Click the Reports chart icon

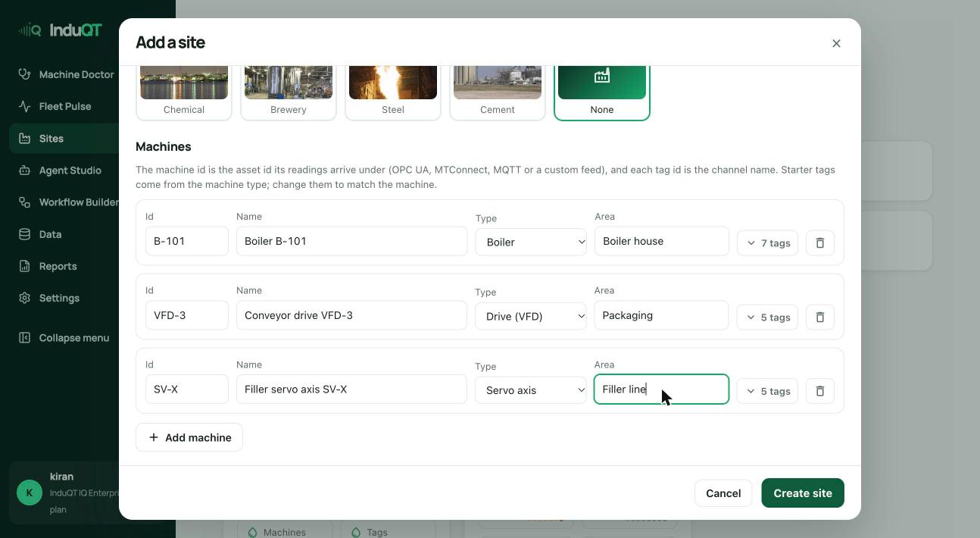point(25,266)
